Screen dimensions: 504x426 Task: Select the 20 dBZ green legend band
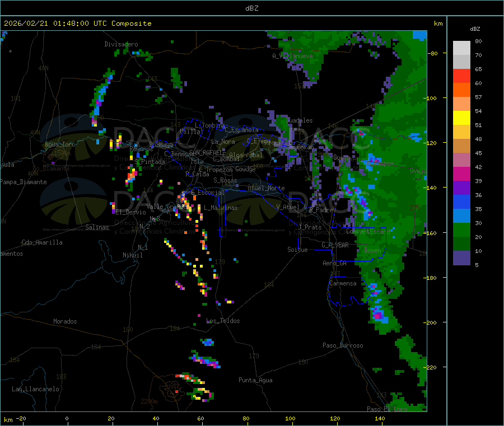click(x=461, y=230)
